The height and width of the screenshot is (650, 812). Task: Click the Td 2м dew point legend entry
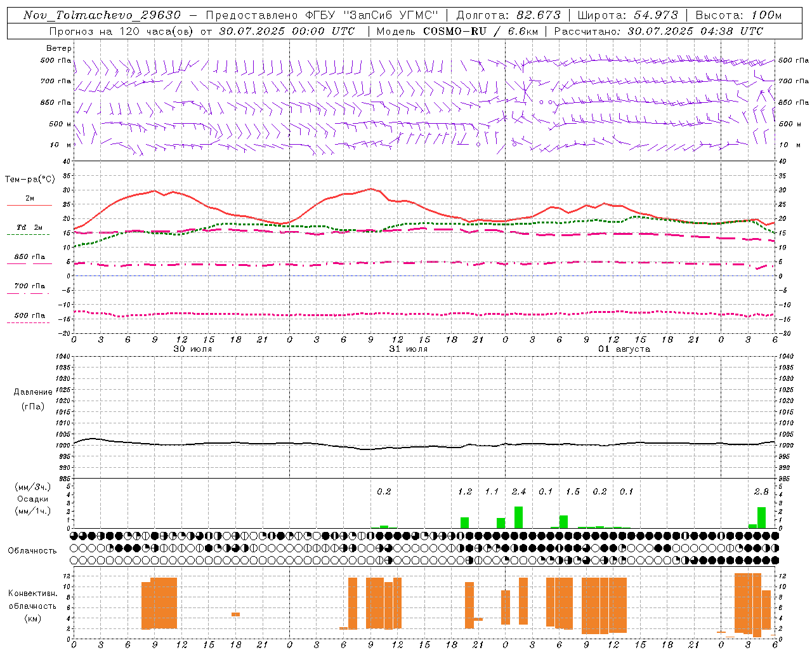(29, 227)
